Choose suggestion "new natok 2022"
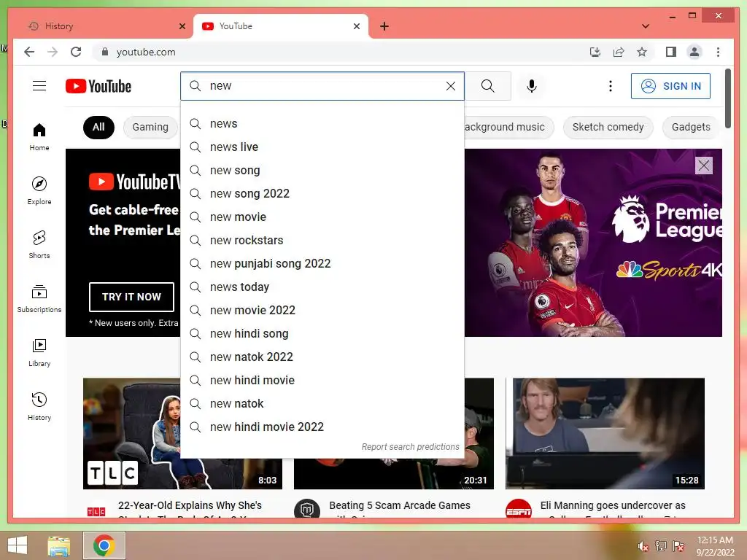Viewport: 747px width, 560px height. (x=322, y=357)
